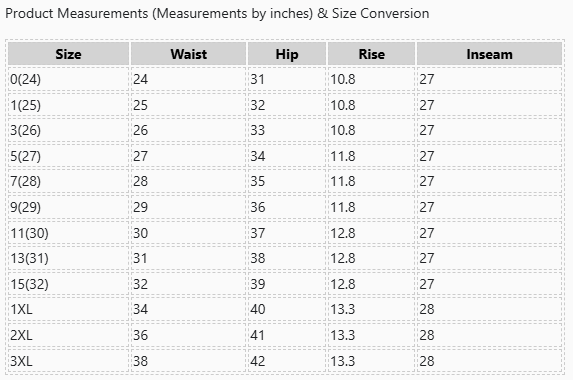This screenshot has height=380, width=573.
Task: Select the 13(31) size cell
Action: [69, 258]
